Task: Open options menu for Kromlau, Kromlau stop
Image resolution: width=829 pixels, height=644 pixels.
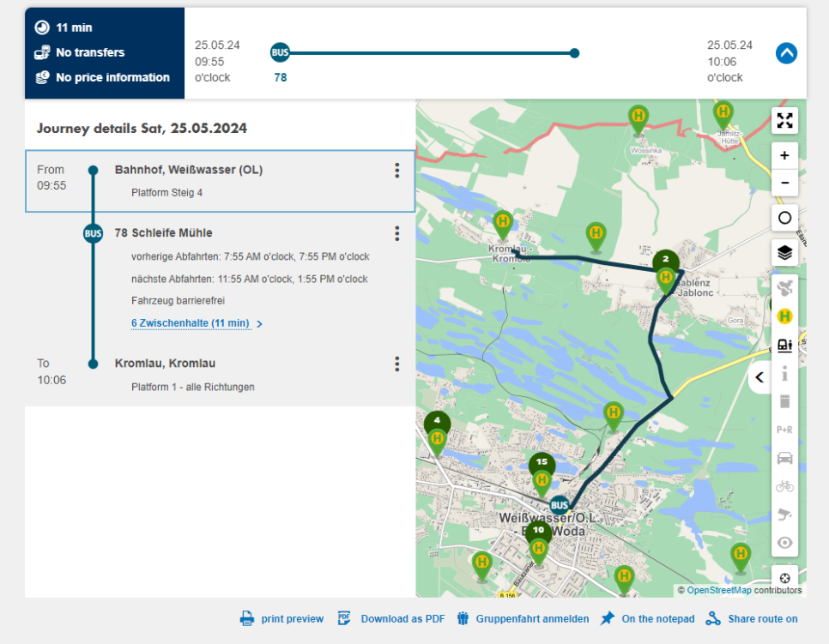Action: click(x=397, y=364)
